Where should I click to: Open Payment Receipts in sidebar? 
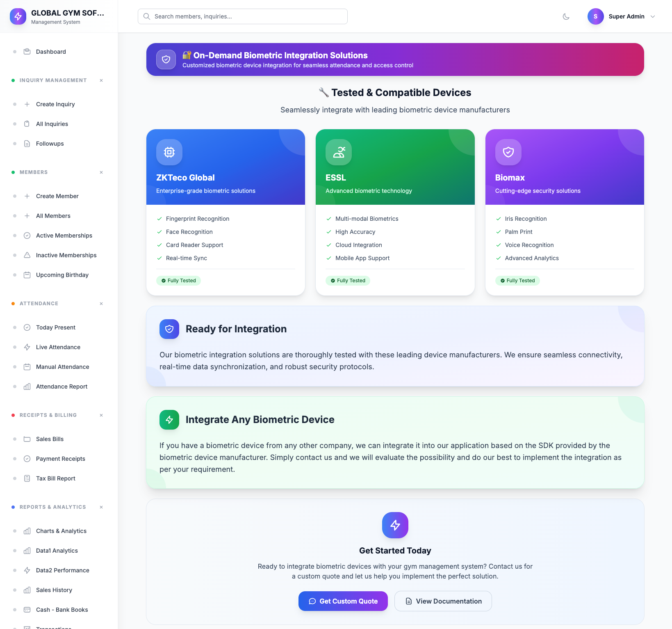pyautogui.click(x=60, y=459)
